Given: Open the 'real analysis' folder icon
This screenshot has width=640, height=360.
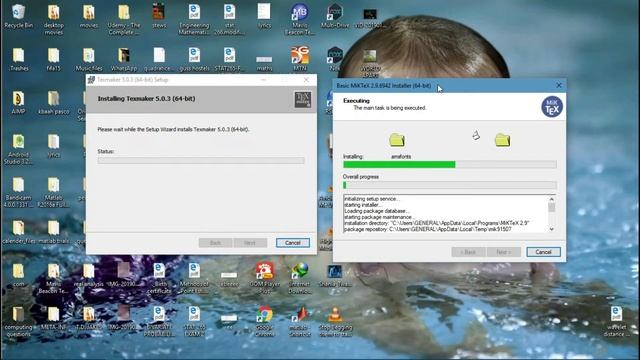Looking at the screenshot, I should tap(89, 276).
